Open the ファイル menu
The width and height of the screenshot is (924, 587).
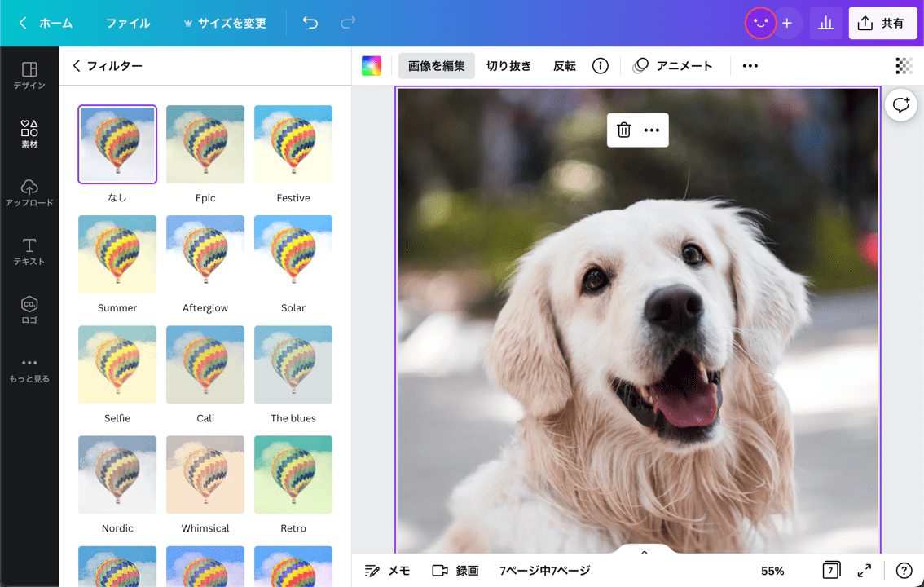(x=128, y=23)
